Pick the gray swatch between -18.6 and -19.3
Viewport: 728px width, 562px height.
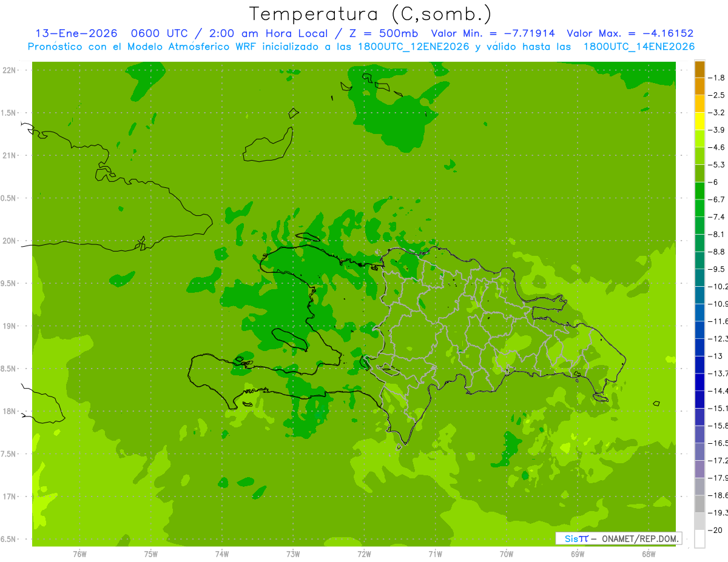coord(699,504)
